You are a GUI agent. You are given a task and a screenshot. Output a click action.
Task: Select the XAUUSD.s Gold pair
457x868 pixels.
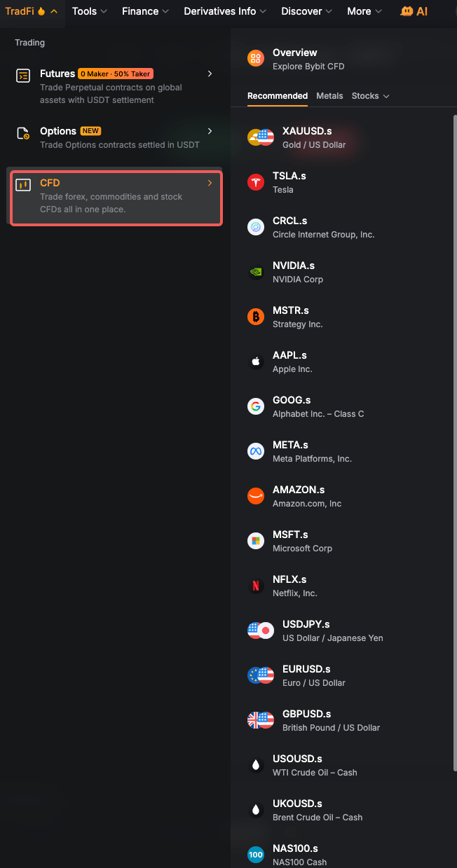click(343, 137)
